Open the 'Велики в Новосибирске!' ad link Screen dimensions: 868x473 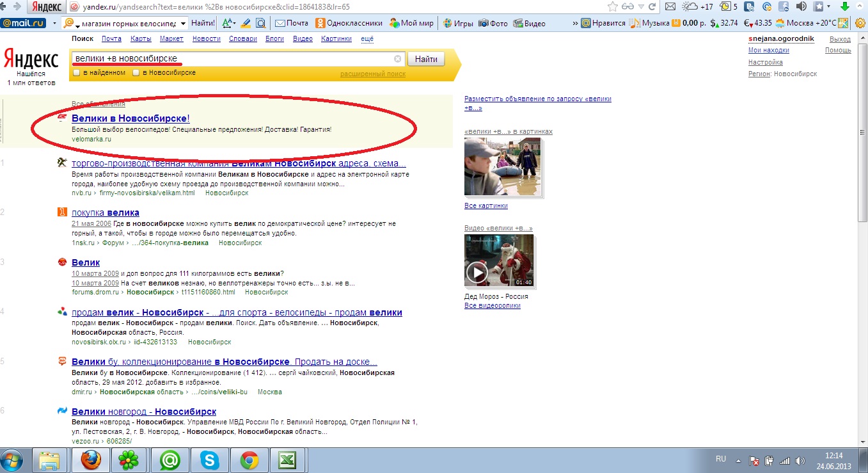click(130, 118)
